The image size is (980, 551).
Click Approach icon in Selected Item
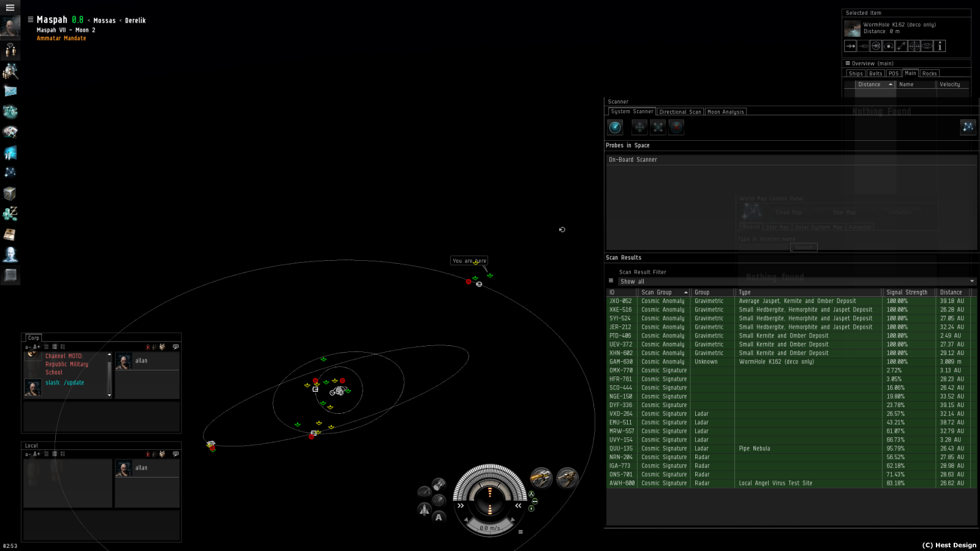pos(850,46)
